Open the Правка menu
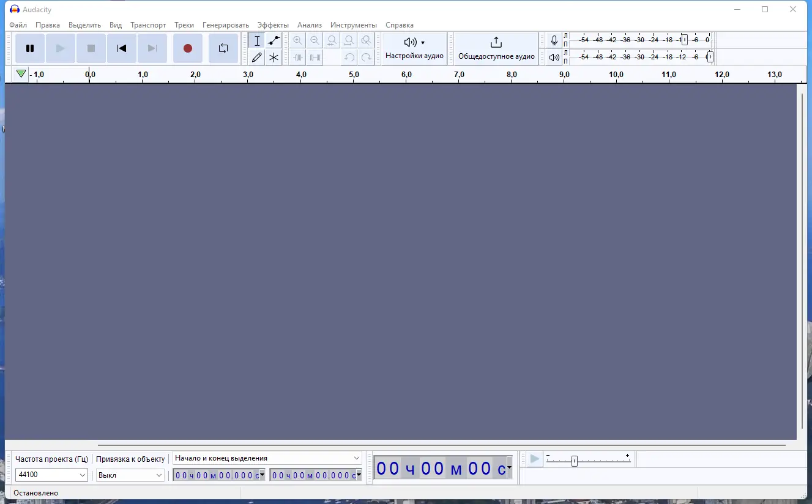 48,25
